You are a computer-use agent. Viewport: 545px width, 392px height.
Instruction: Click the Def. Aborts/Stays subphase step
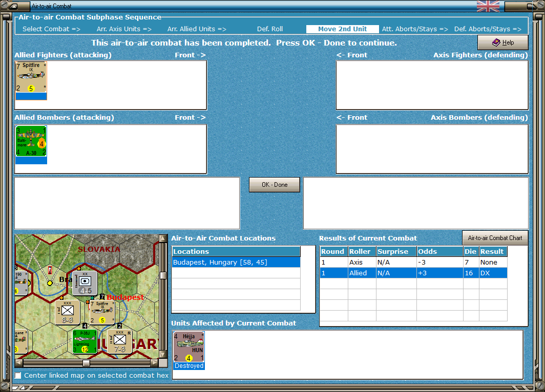pyautogui.click(x=488, y=29)
